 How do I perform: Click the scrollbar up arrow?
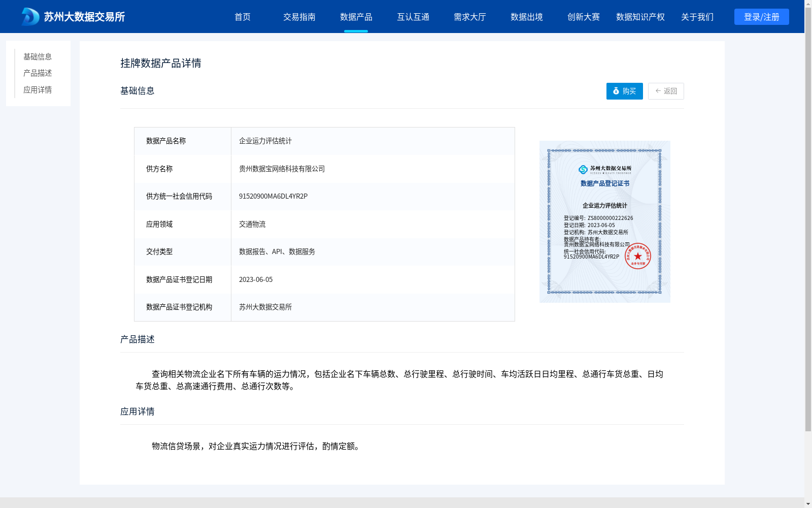click(808, 4)
